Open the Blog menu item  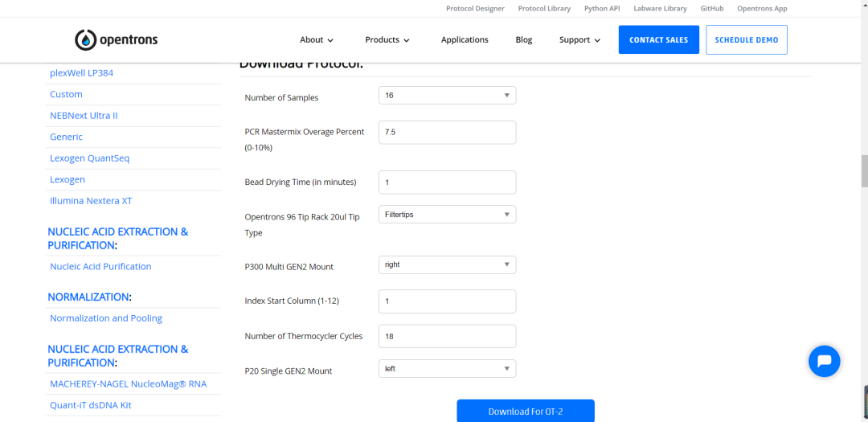point(524,40)
